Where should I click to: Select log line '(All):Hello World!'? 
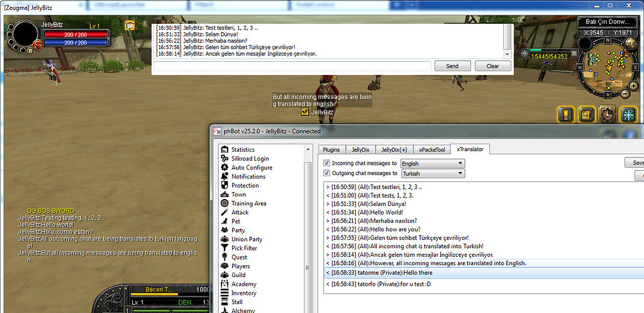[484, 212]
